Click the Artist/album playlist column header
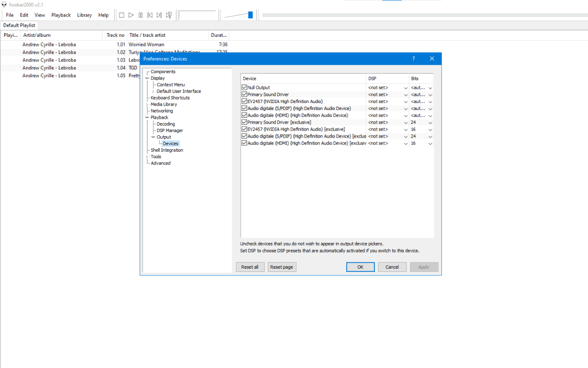 pyautogui.click(x=62, y=35)
